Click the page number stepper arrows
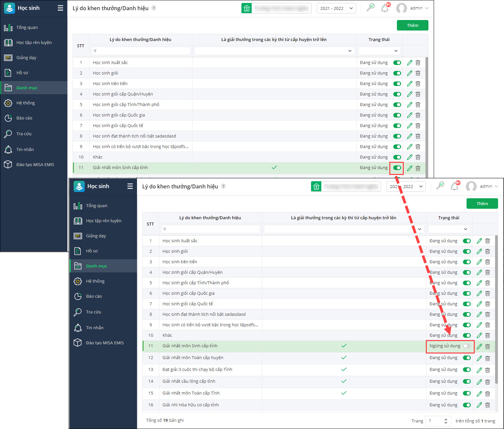 446,421
